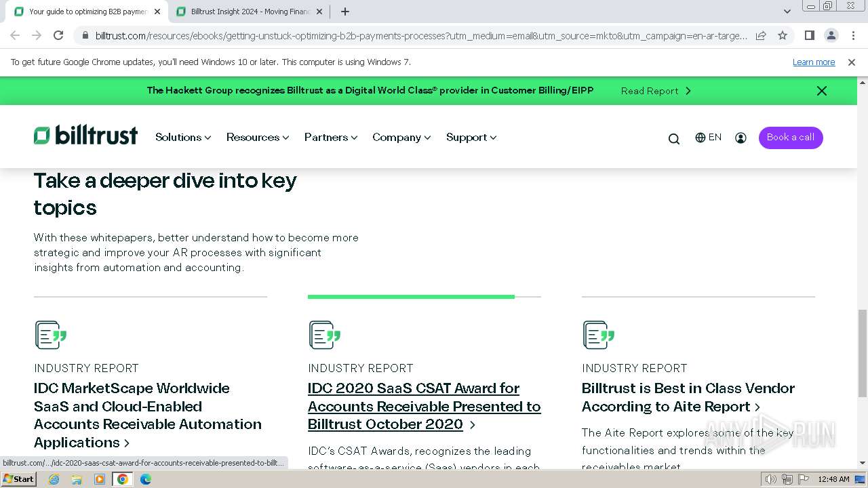The height and width of the screenshot is (488, 868).
Task: Click the address bar URL field
Action: coord(420,35)
